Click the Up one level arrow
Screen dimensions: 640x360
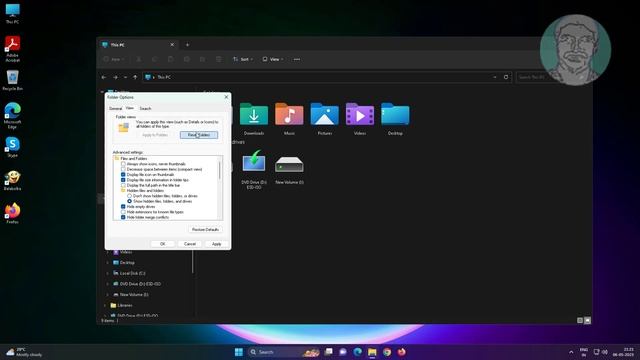point(135,77)
